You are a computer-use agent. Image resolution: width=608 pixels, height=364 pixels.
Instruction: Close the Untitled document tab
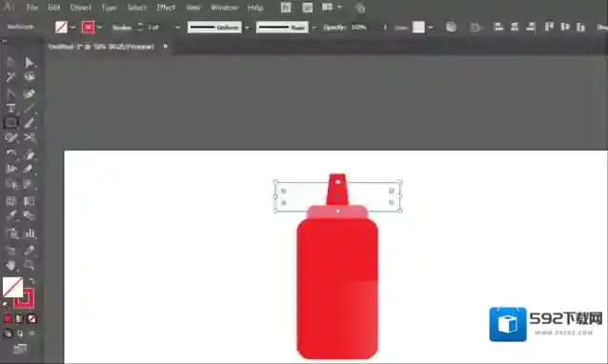(165, 47)
